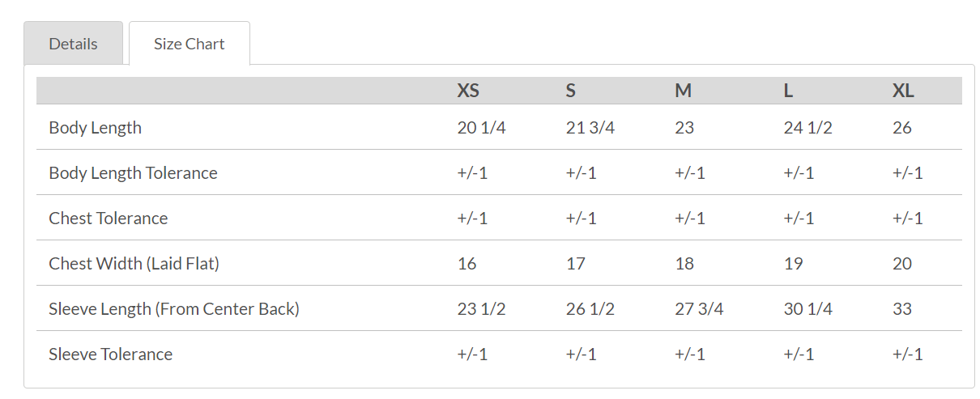The height and width of the screenshot is (399, 980).
Task: Click the Body Length Tolerance label
Action: tap(133, 172)
